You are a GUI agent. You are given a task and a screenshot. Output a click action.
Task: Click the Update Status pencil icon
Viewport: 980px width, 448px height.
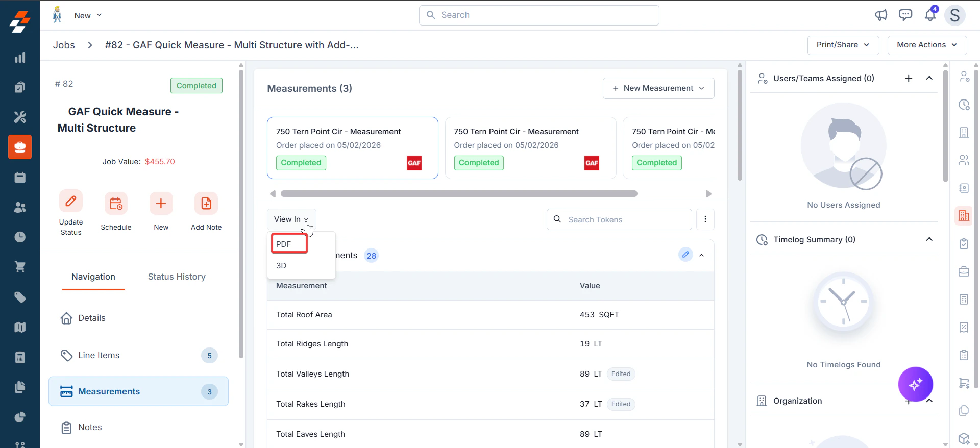pyautogui.click(x=71, y=201)
